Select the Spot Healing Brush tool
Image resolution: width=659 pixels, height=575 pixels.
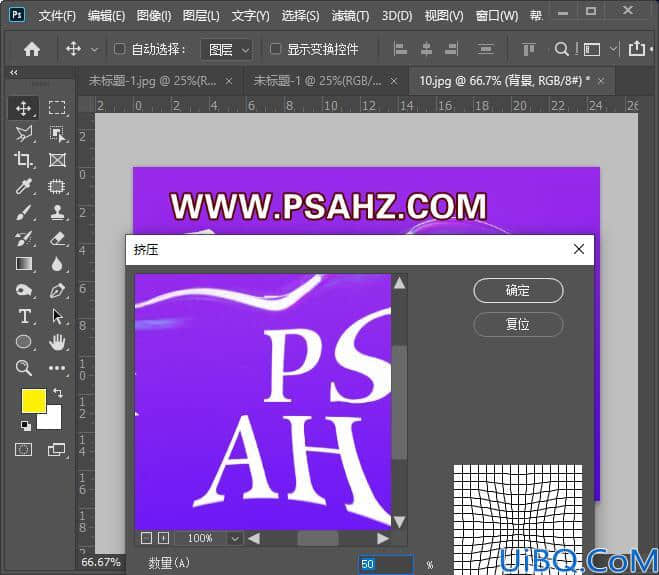(x=57, y=186)
